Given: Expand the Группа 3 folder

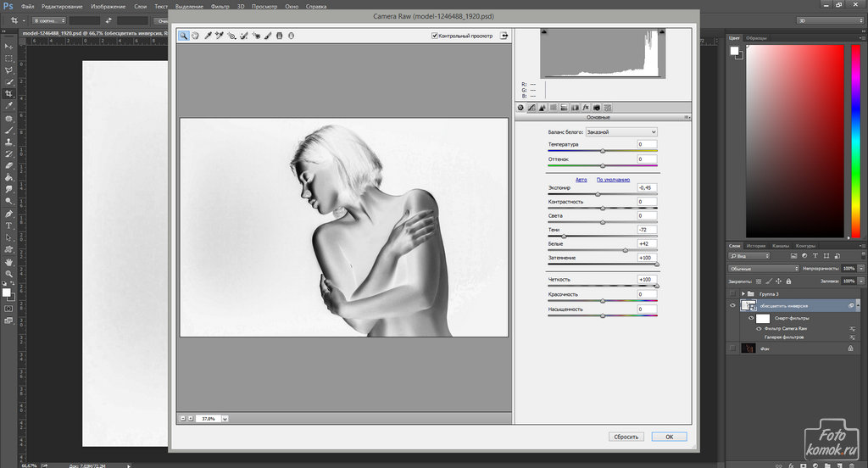Looking at the screenshot, I should (744, 293).
